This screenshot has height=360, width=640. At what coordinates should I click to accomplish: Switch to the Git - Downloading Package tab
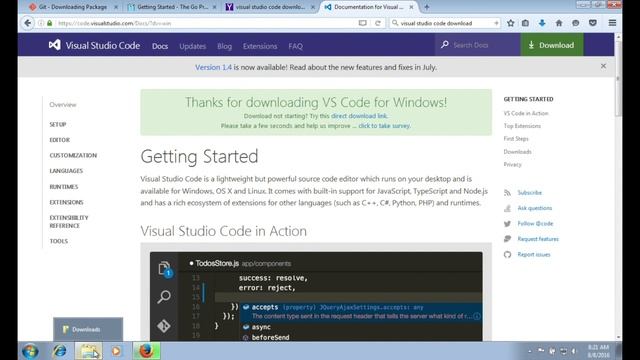(x=73, y=7)
